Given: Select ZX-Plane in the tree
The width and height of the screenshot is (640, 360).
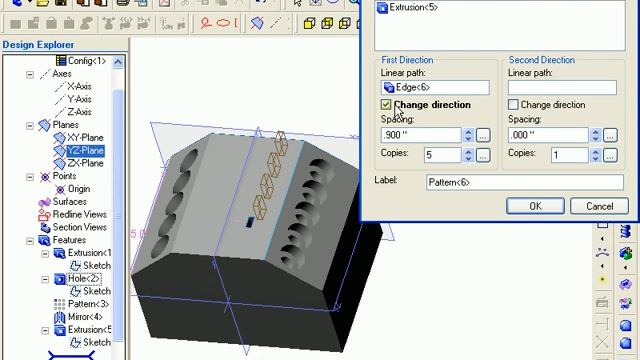Looking at the screenshot, I should click(x=85, y=163).
